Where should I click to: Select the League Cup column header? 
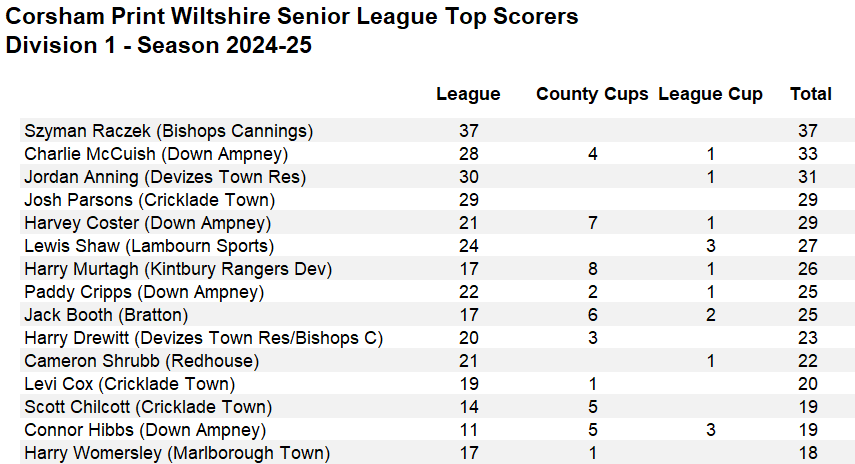click(710, 94)
